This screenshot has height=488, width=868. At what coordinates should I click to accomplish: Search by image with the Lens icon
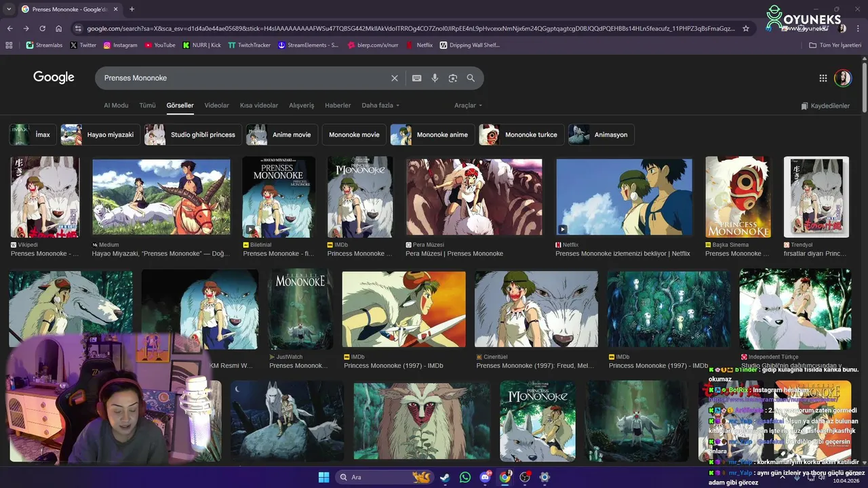[453, 78]
